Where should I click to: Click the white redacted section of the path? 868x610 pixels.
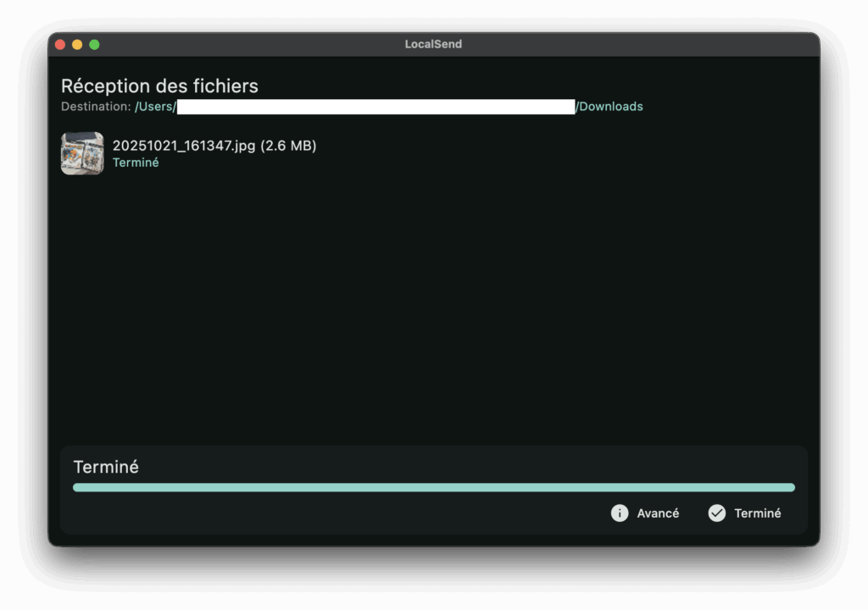tap(376, 107)
